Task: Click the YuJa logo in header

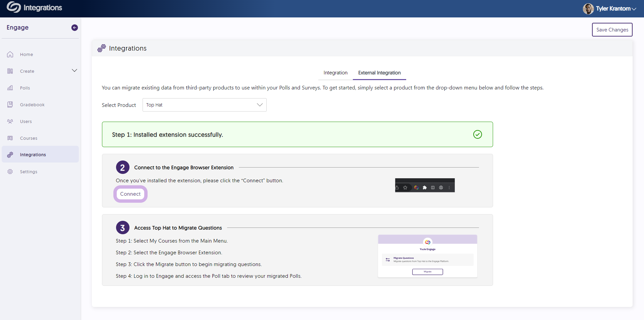Action: (14, 7)
